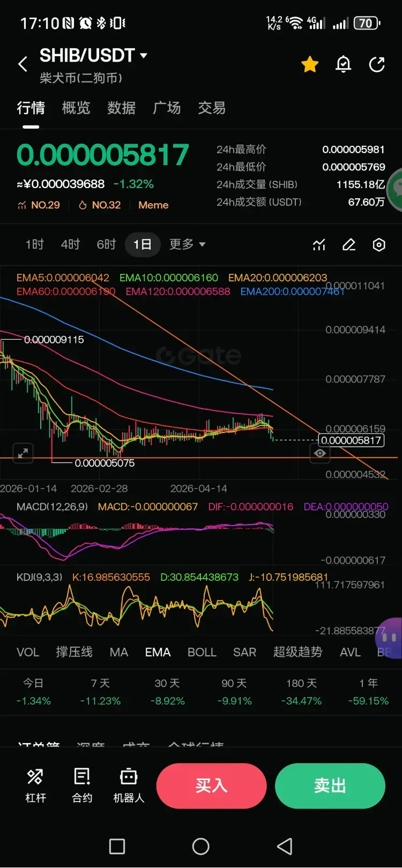Image resolution: width=402 pixels, height=868 pixels.
Task: Open the 广场 tab
Action: click(167, 108)
